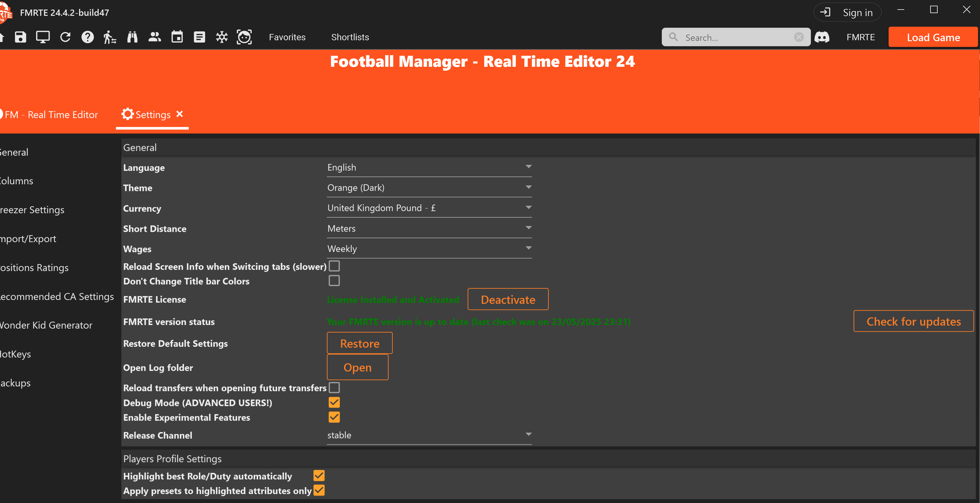The image size is (980, 503).
Task: Expand the Wages dropdown
Action: coord(429,249)
